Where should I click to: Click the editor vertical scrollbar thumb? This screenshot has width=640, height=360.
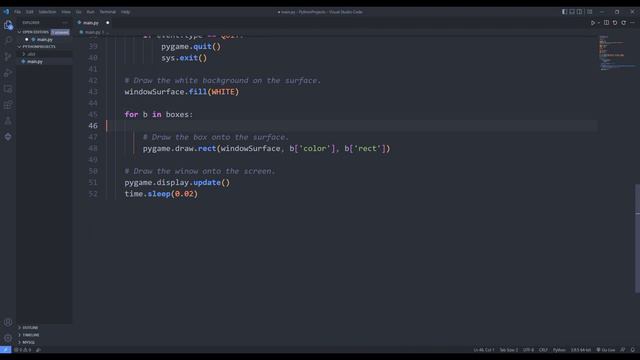637,238
